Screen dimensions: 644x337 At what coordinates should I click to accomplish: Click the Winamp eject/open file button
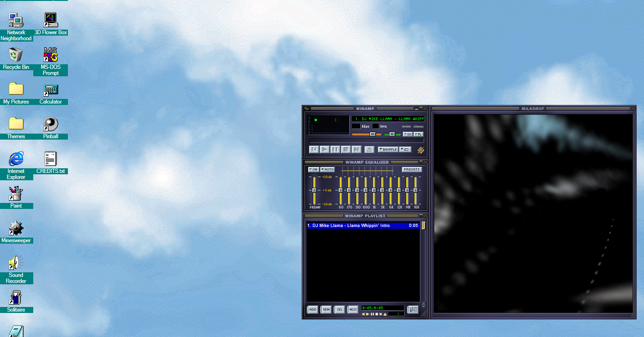pyautogui.click(x=369, y=149)
